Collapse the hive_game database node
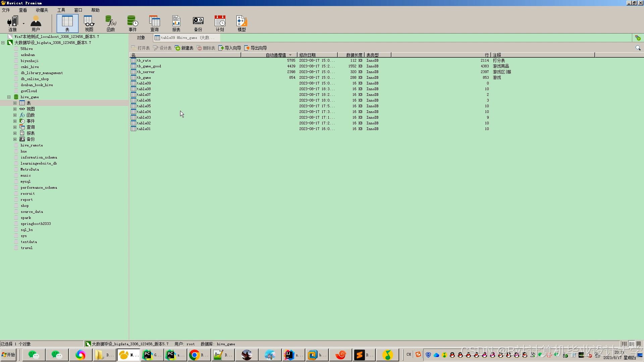This screenshot has width=644, height=362. (9, 97)
